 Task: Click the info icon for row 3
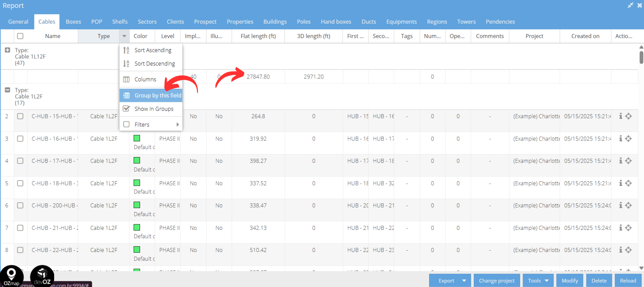pyautogui.click(x=621, y=139)
